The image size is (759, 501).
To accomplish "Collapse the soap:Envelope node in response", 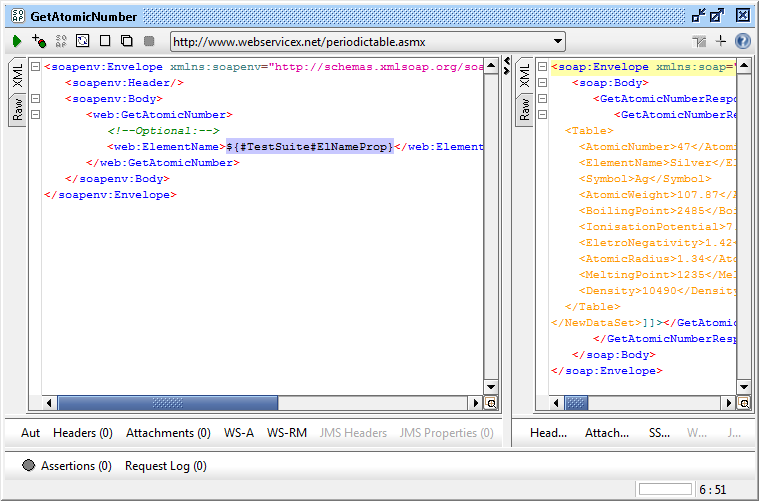I will (543, 67).
